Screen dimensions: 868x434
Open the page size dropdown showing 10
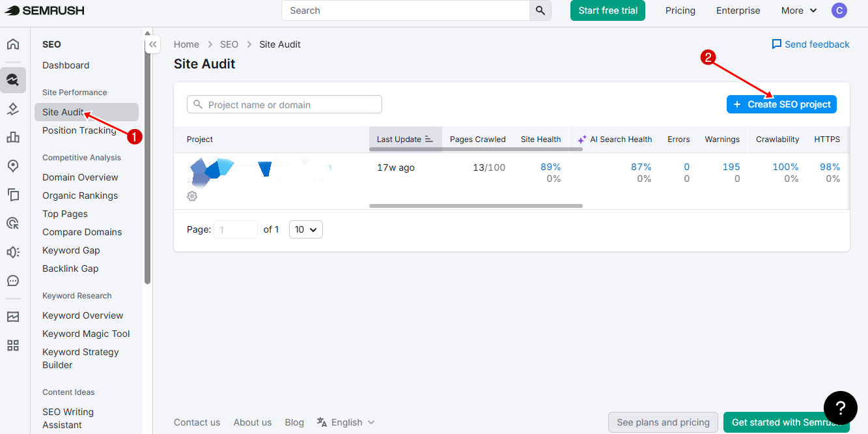pos(306,229)
